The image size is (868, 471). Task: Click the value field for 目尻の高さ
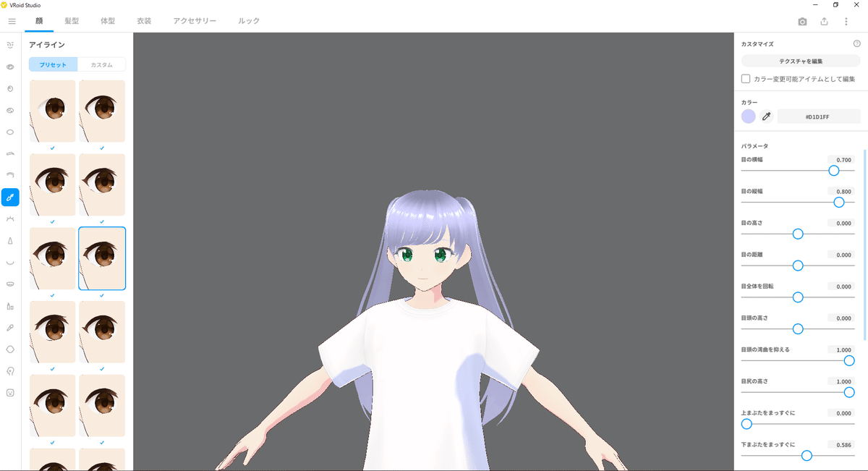click(841, 381)
